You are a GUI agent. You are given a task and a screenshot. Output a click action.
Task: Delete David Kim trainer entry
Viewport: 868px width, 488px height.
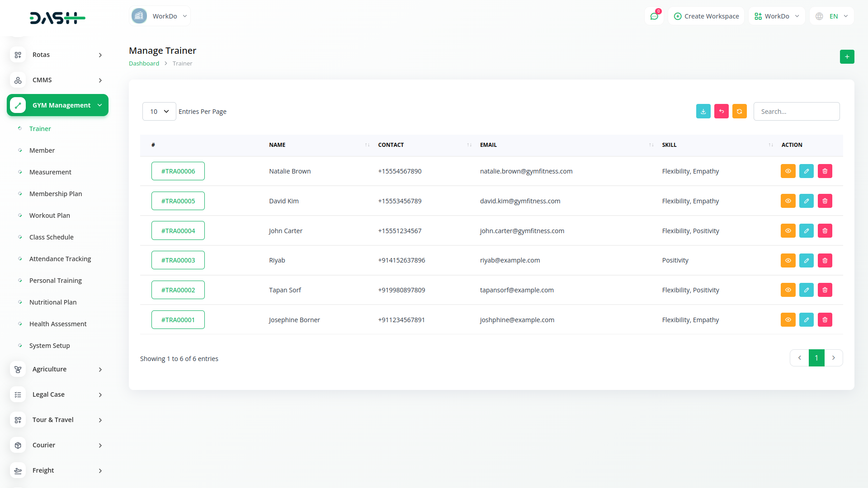click(x=825, y=201)
